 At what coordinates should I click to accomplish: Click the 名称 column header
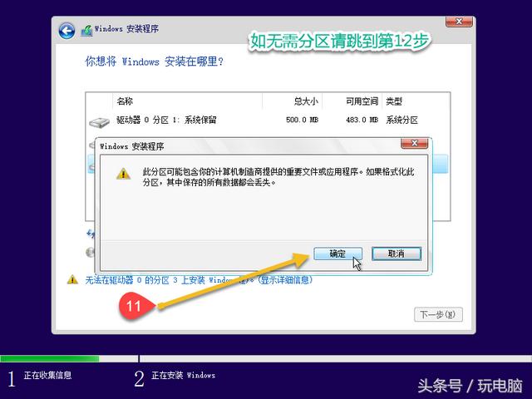124,101
